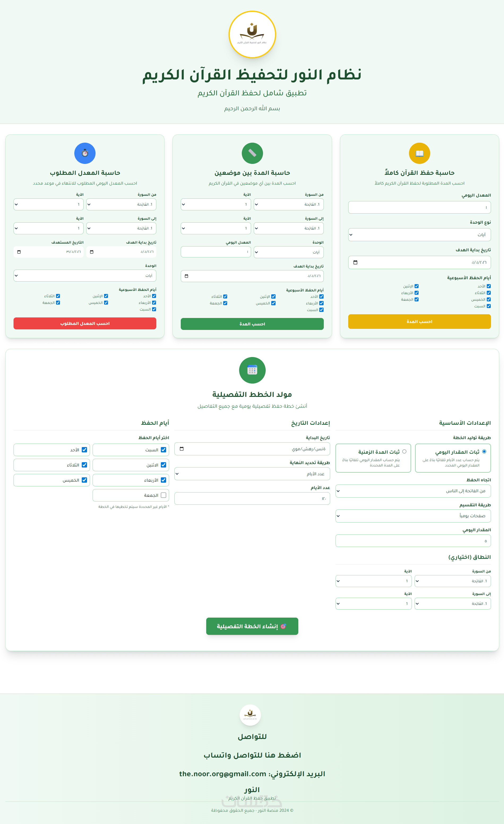Uncheck الأحد in the plan generator days
This screenshot has width=504, height=824.
click(84, 450)
